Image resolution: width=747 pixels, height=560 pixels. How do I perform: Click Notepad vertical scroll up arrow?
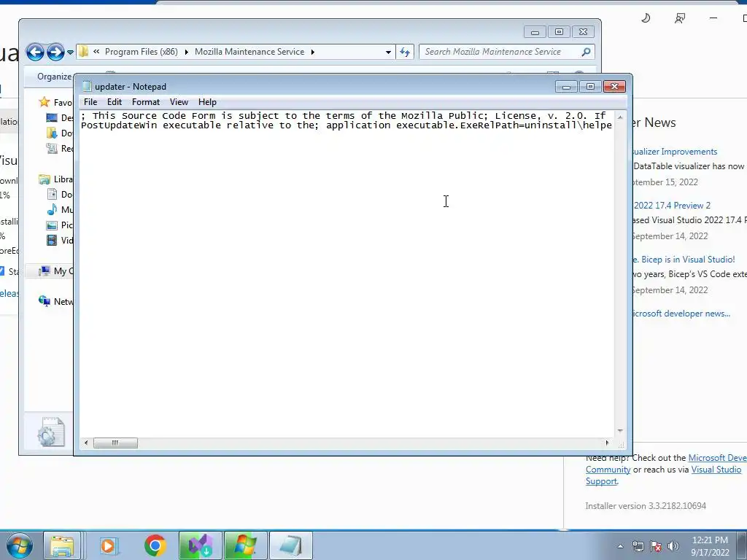point(620,117)
